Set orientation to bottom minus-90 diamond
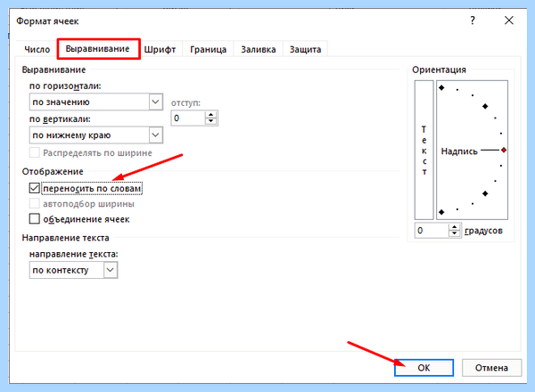Screen dimensions: 535x392 pos(441,212)
